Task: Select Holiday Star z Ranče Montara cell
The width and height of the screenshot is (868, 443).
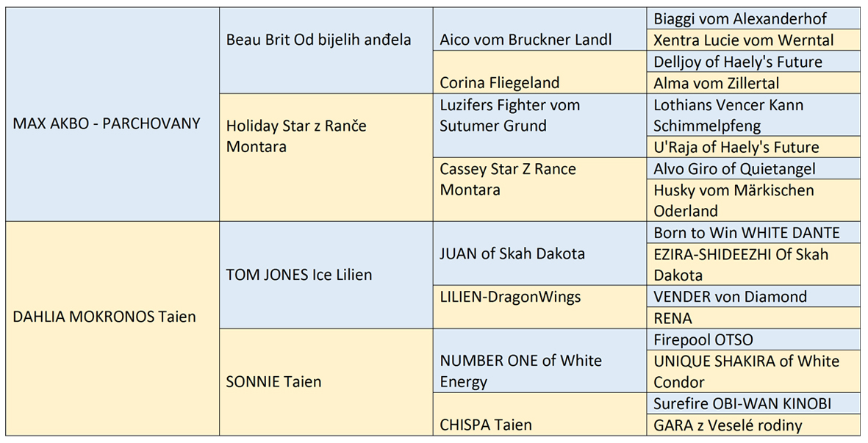Action: coord(326,157)
